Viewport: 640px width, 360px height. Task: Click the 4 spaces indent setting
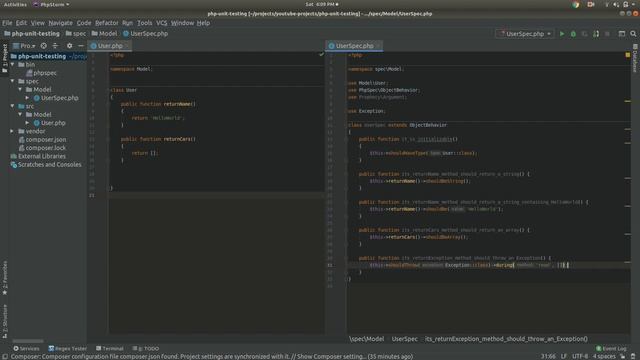(604, 356)
